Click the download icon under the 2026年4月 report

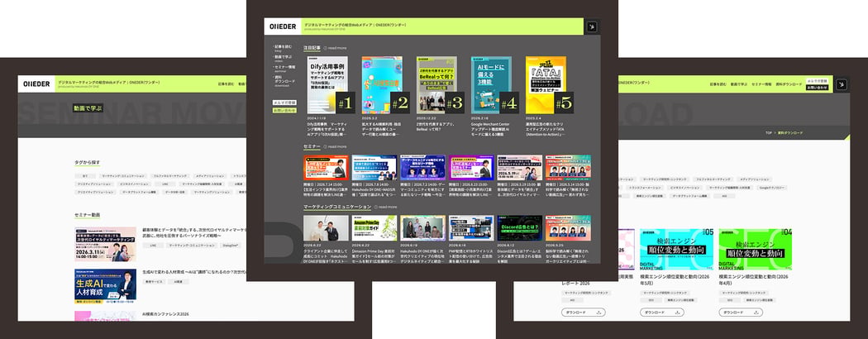click(756, 313)
